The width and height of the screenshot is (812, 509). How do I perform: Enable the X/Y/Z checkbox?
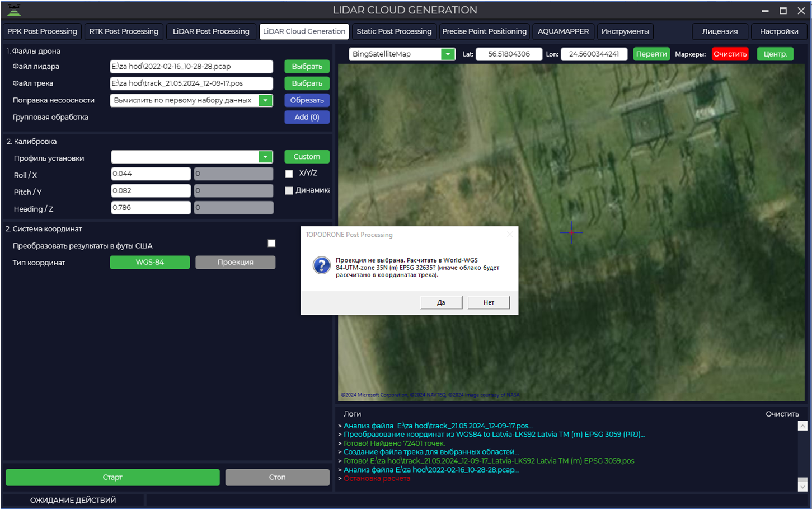pyautogui.click(x=289, y=174)
